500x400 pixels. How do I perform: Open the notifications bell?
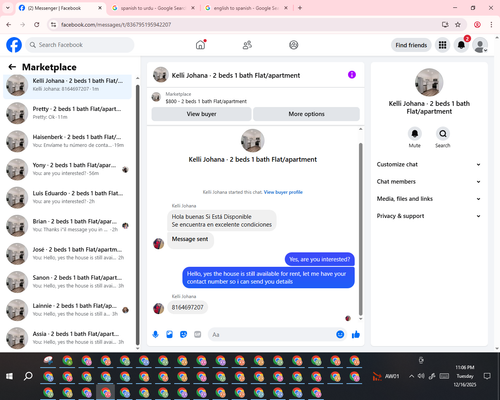[461, 45]
